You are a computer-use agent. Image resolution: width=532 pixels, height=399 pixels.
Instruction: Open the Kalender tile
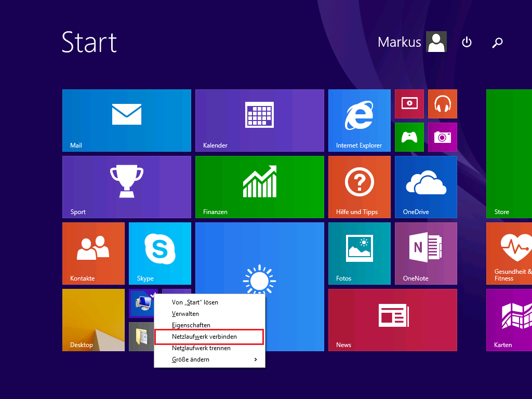tap(260, 121)
